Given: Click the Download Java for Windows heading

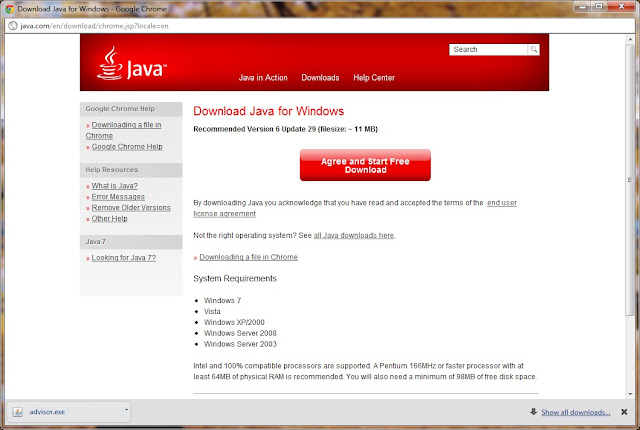Looking at the screenshot, I should point(269,111).
